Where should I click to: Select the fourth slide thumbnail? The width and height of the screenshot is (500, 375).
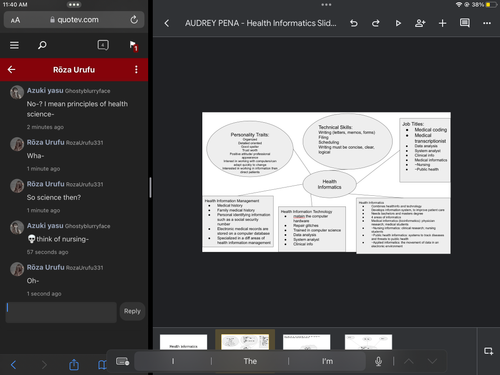[x=368, y=342]
